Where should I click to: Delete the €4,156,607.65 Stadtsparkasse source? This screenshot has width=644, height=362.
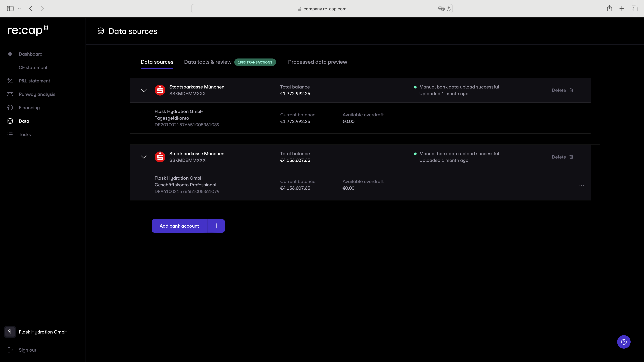[x=562, y=157]
